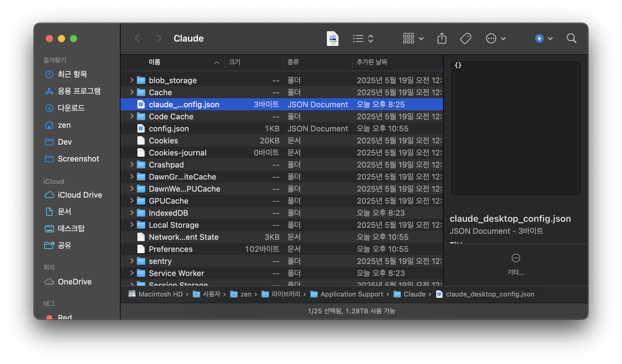Open the Dev folder in the sidebar
Screen dimensions: 622x364
58,142
